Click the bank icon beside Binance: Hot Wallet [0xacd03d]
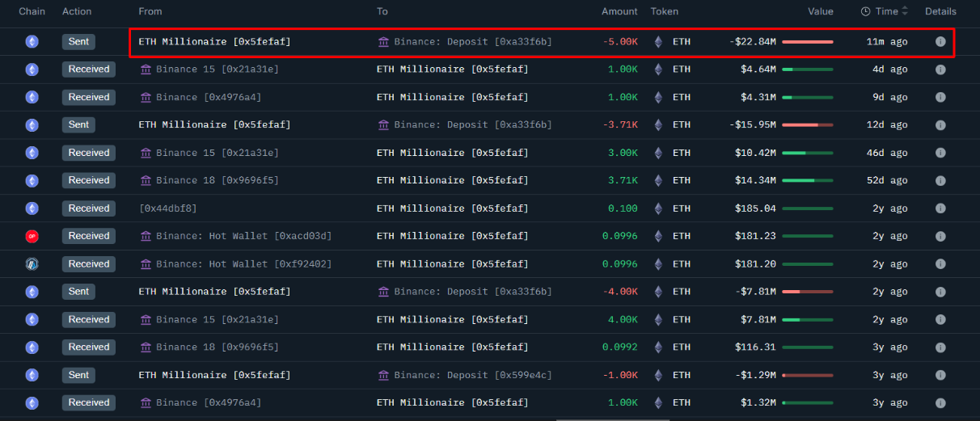980x421 pixels. point(146,236)
